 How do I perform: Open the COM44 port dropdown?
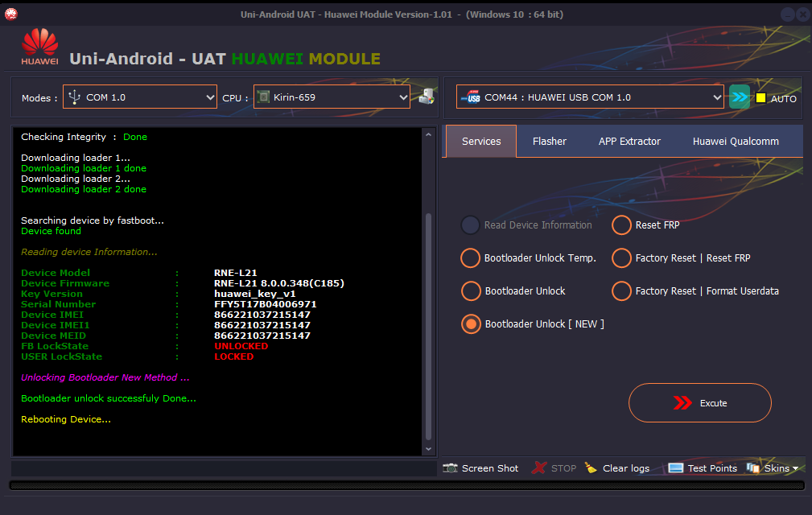point(590,97)
